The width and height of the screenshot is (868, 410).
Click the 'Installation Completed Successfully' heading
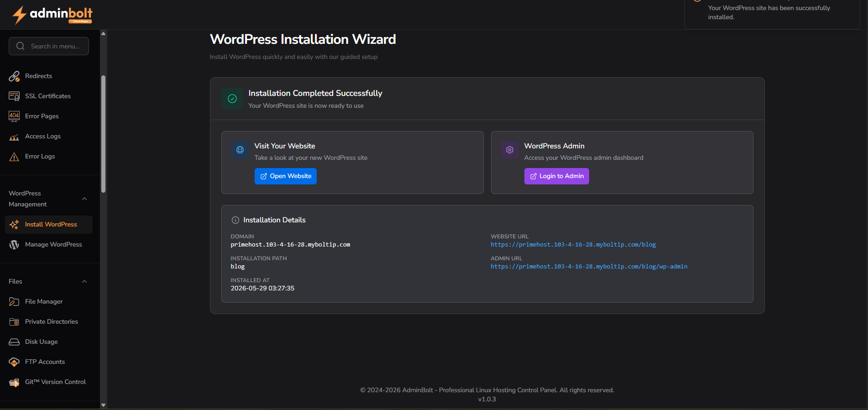[315, 93]
